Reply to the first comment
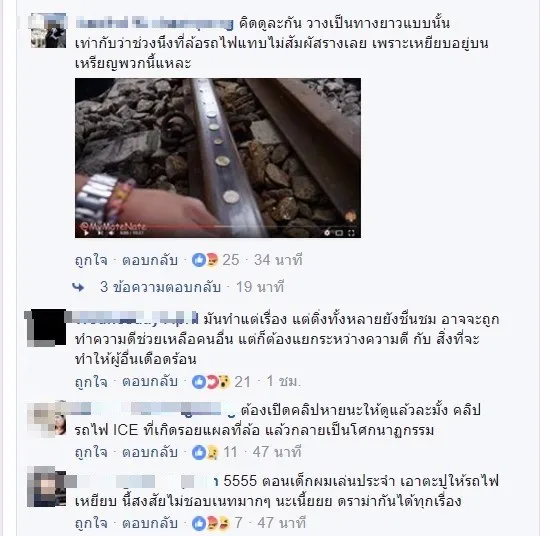The image size is (550, 536). pyautogui.click(x=150, y=261)
